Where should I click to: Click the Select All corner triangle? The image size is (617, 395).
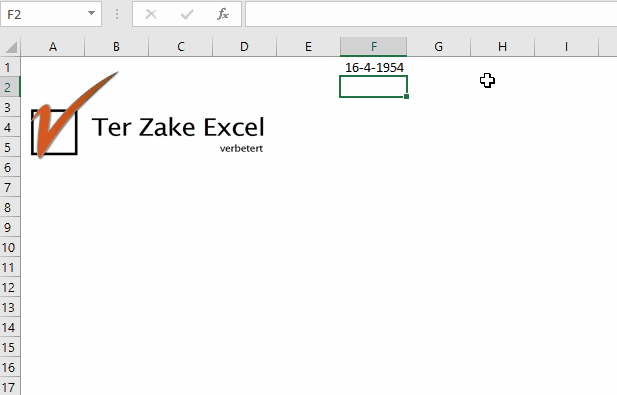11,47
